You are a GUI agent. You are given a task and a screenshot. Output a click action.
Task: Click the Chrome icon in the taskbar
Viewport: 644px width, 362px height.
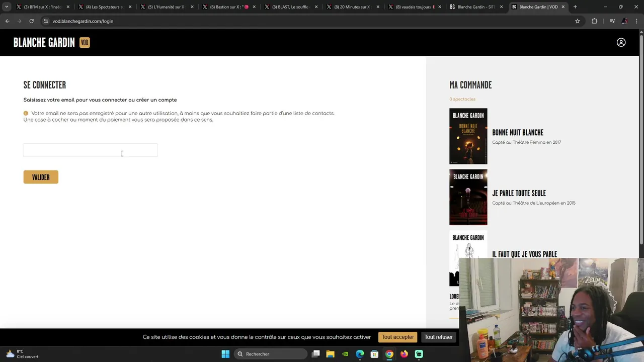(389, 354)
